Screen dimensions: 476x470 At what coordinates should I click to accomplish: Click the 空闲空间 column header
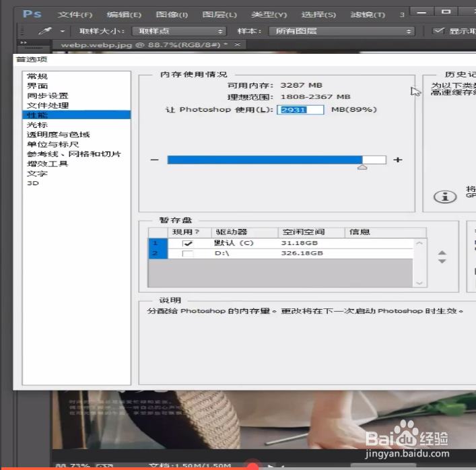312,232
